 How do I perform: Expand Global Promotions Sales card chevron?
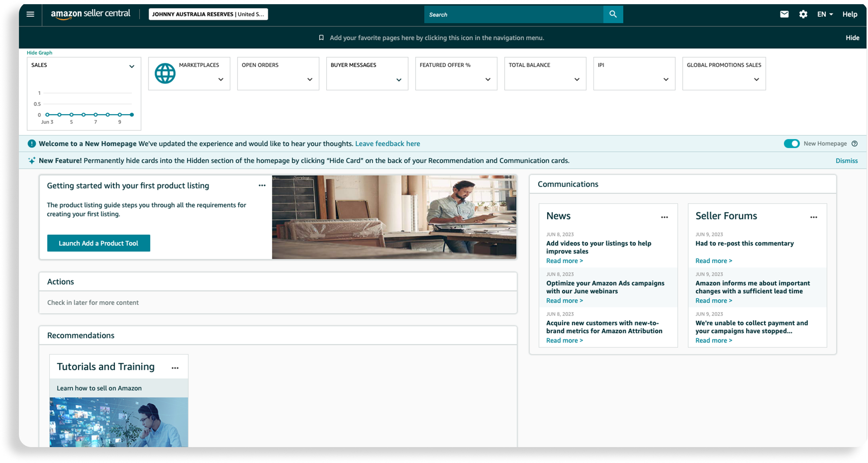tap(756, 80)
